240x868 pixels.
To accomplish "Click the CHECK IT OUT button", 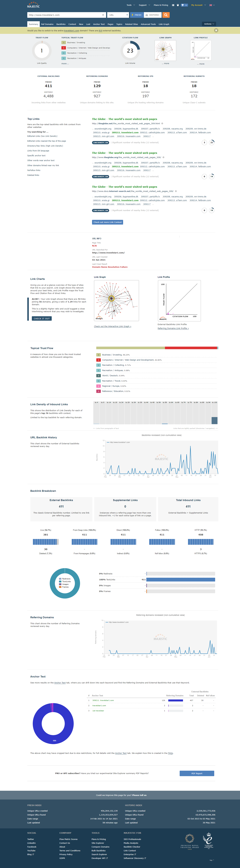I will coord(42,318).
